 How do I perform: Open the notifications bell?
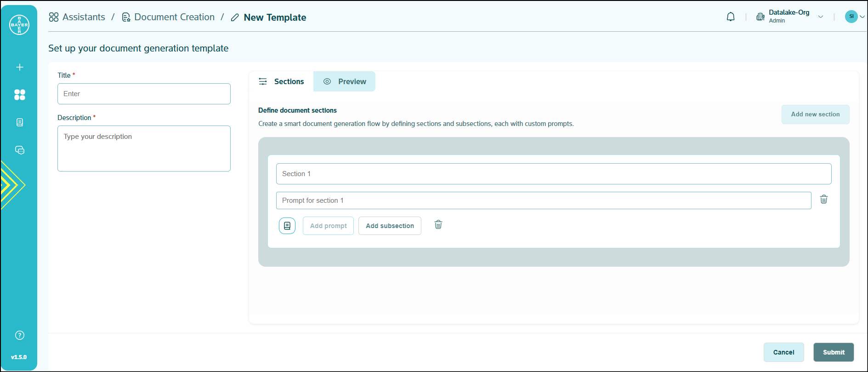pyautogui.click(x=730, y=17)
